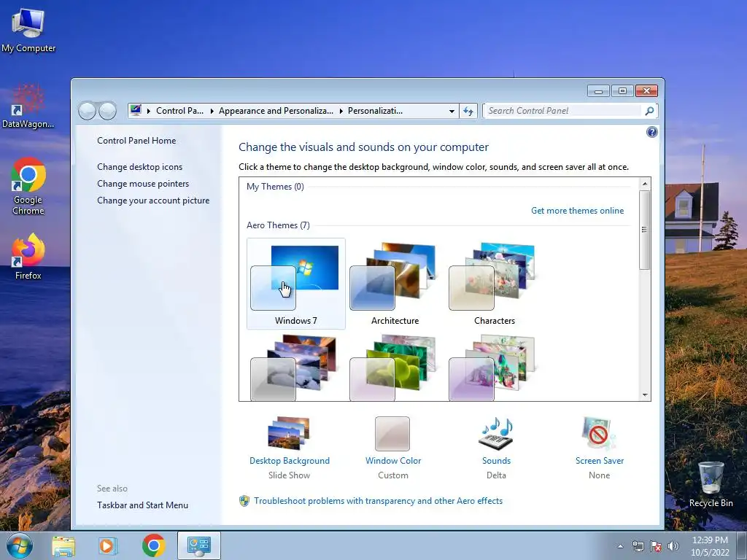Image resolution: width=747 pixels, height=560 pixels.
Task: Click the network tray icon
Action: 638,546
